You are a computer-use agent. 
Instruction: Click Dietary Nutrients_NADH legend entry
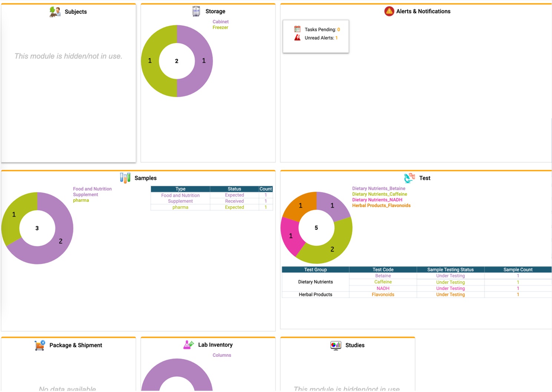coord(377,200)
